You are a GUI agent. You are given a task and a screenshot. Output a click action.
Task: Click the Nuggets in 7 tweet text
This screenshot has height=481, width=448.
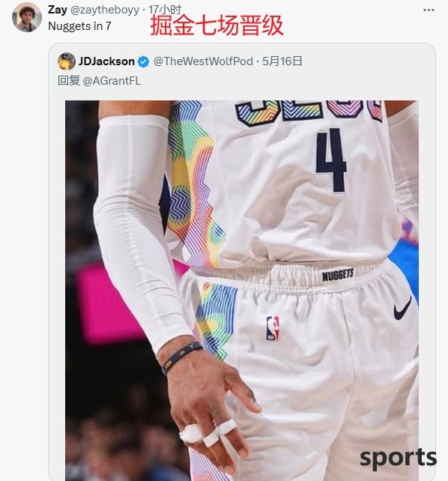[x=79, y=26]
